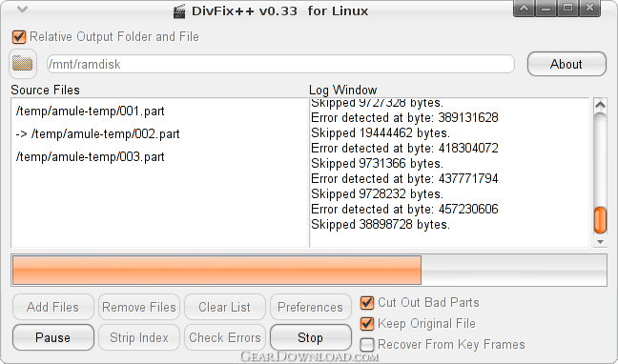This screenshot has width=618, height=364.
Task: Click the orange log scrollbar thumb
Action: coord(600,220)
